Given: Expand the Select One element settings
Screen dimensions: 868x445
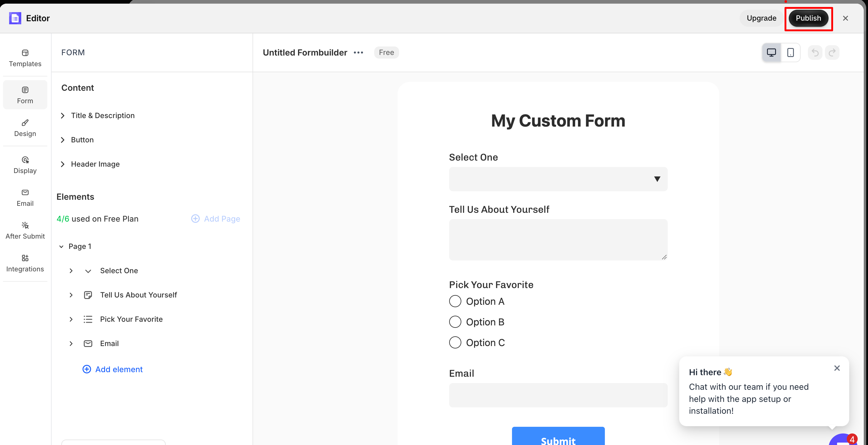Looking at the screenshot, I should [71, 271].
